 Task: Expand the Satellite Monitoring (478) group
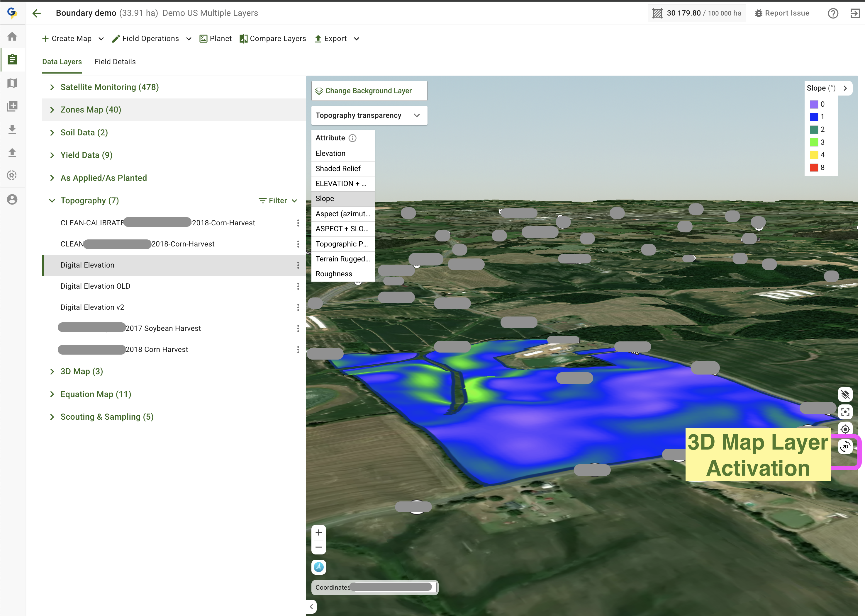tap(52, 87)
